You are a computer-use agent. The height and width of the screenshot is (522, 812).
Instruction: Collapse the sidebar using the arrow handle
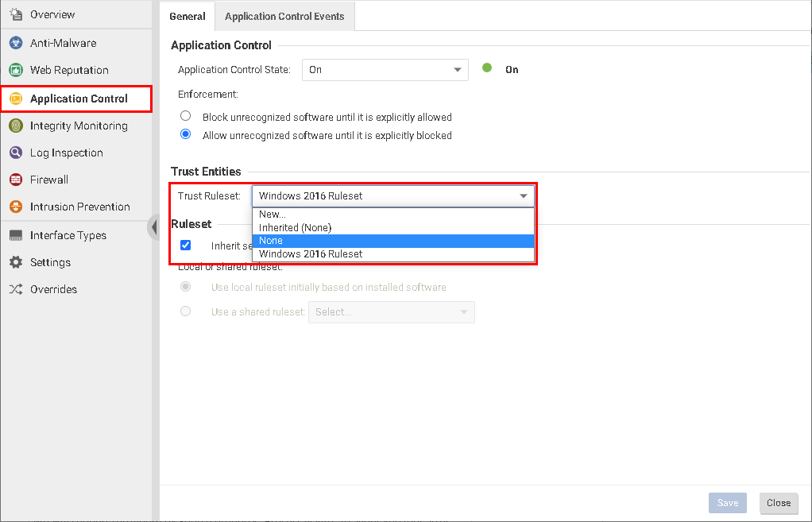pyautogui.click(x=153, y=227)
